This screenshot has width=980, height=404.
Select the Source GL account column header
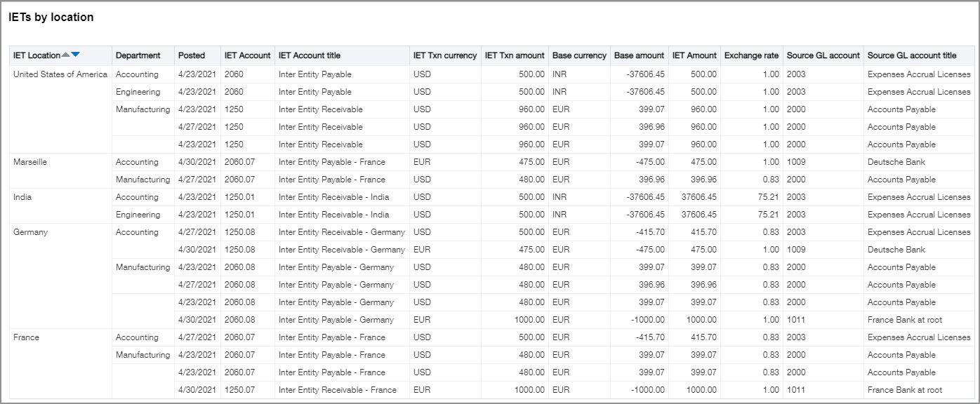pos(823,55)
